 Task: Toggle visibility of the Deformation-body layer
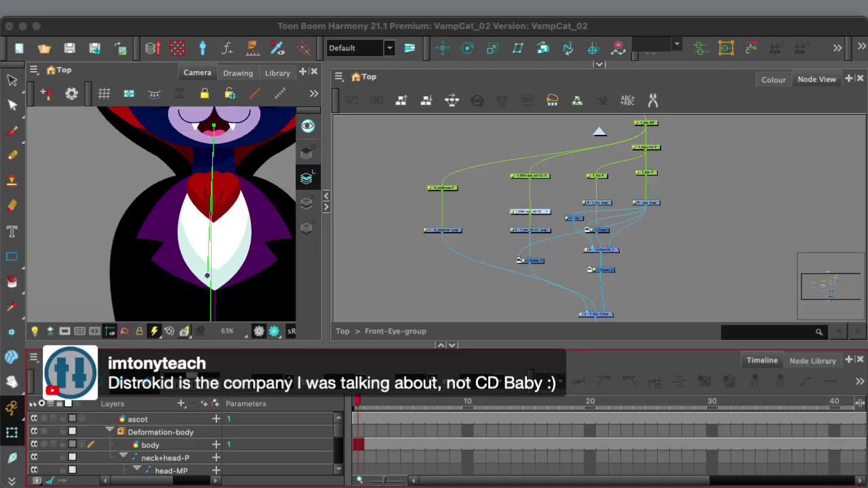pyautogui.click(x=34, y=432)
